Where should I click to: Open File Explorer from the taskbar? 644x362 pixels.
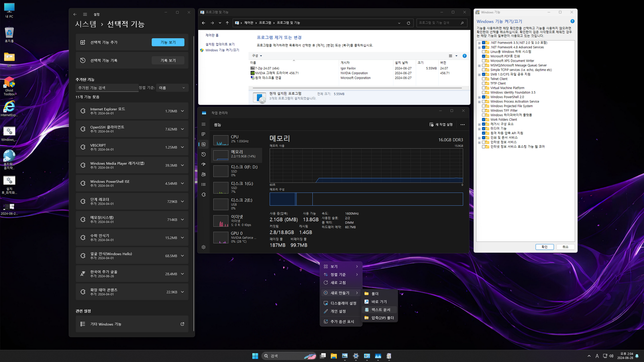[x=333, y=356]
